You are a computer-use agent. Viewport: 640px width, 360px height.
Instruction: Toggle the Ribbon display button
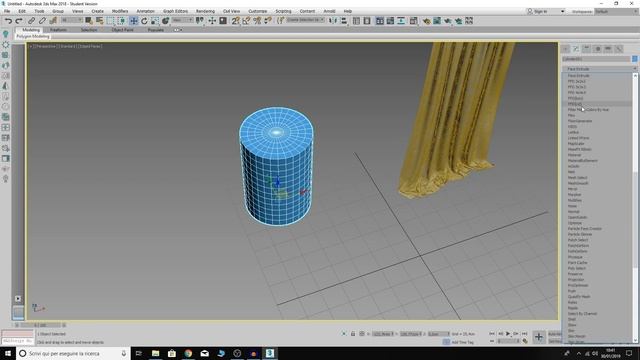(380, 20)
